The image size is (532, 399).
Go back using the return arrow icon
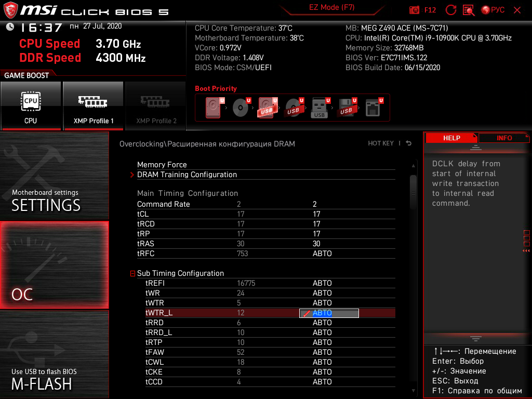(x=408, y=143)
